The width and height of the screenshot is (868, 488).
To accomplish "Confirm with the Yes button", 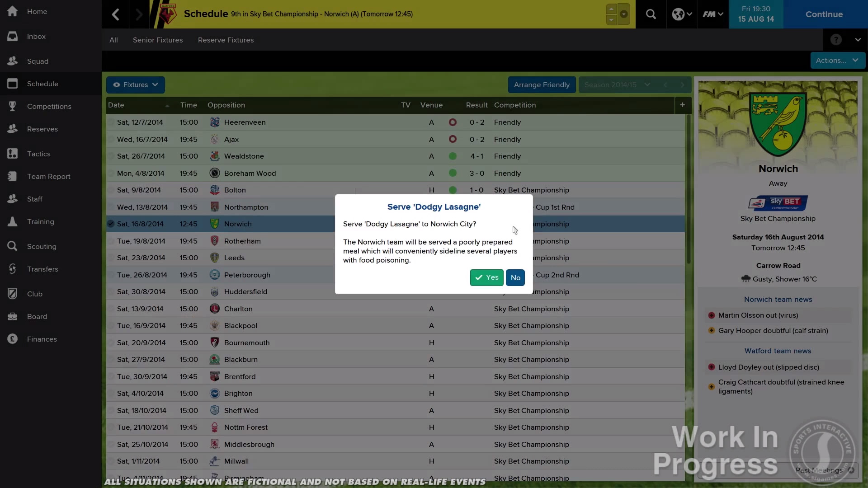I will click(x=486, y=277).
